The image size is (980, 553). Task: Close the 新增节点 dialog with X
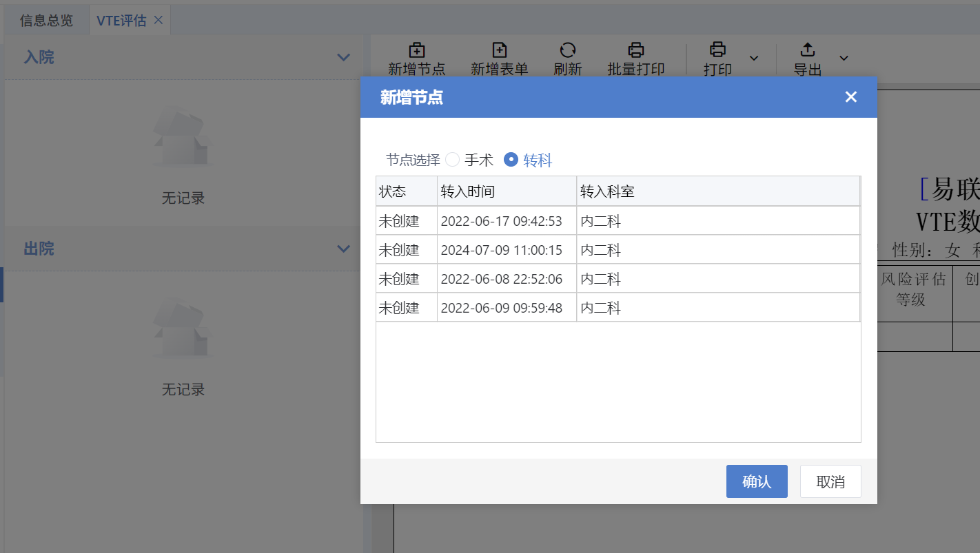tap(850, 97)
